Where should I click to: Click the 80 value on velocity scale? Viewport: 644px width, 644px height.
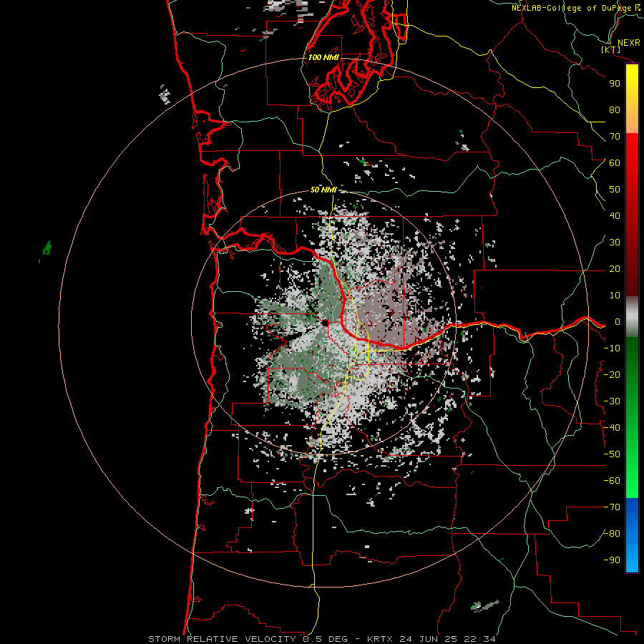click(615, 110)
